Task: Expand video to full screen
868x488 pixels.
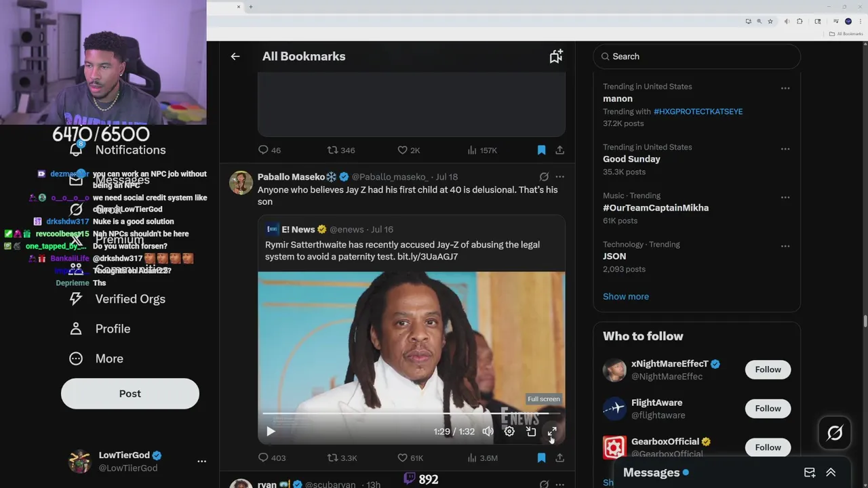Action: (x=552, y=431)
